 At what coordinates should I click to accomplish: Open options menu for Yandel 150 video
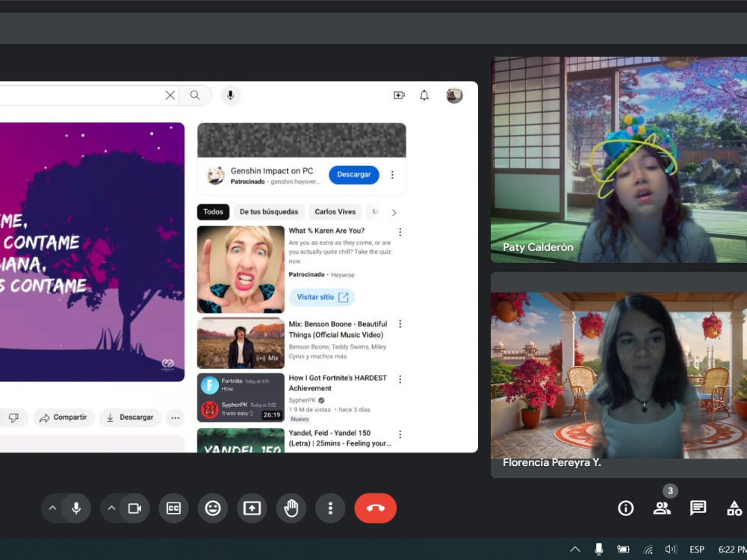point(400,435)
